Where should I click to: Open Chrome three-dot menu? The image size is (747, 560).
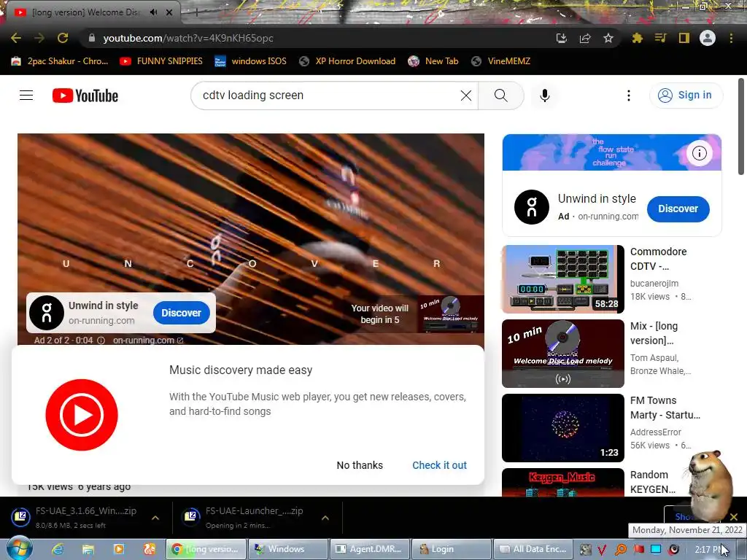click(731, 38)
